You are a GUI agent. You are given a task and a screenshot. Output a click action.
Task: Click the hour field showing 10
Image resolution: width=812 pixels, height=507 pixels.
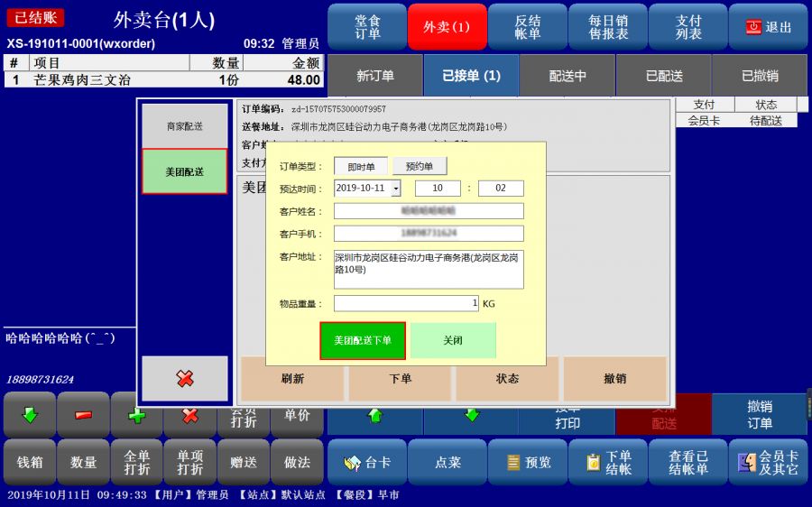pos(438,188)
